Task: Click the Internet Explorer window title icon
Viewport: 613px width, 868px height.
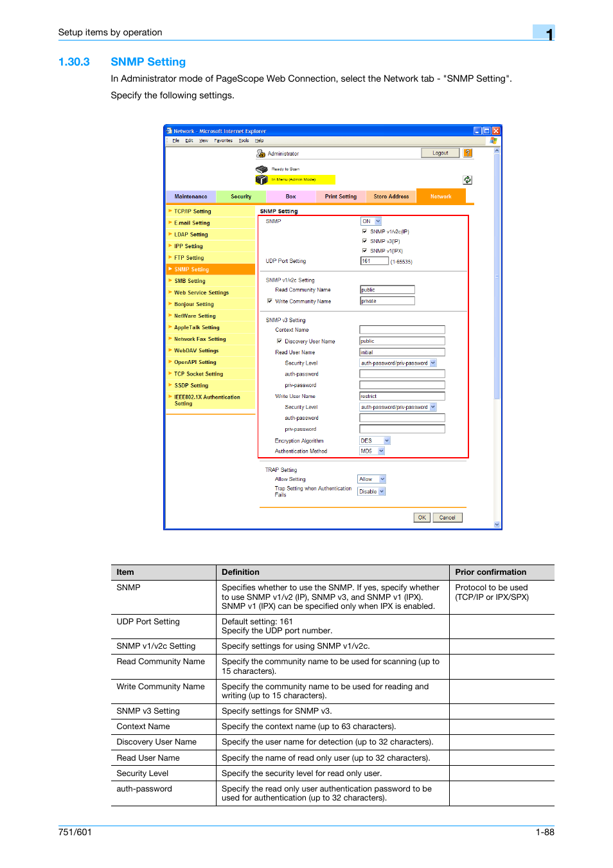Action: click(x=170, y=131)
